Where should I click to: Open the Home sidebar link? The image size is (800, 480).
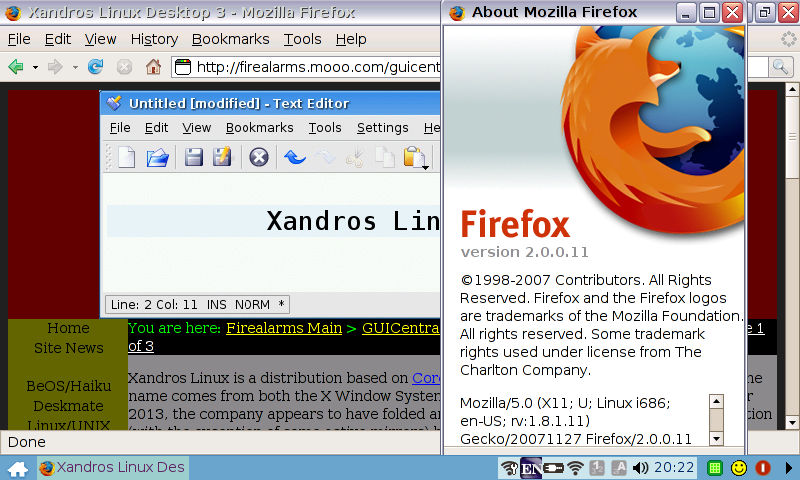pos(68,328)
